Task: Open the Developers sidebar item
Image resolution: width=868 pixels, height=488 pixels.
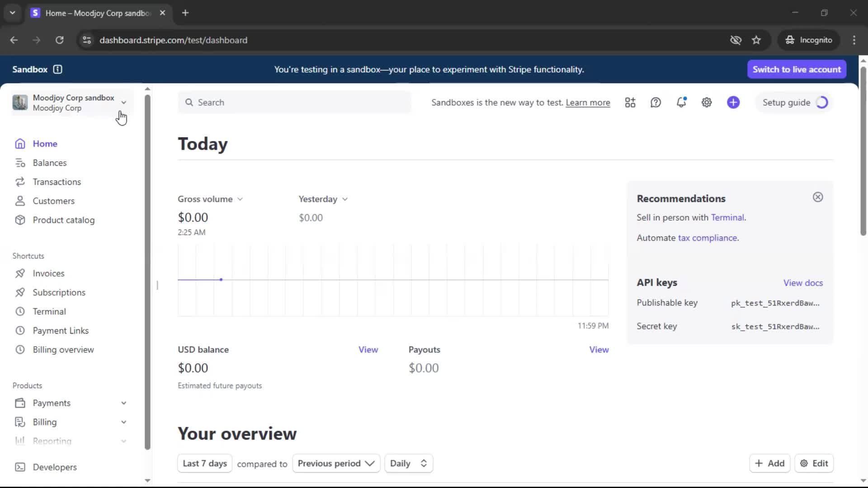Action: [54, 467]
